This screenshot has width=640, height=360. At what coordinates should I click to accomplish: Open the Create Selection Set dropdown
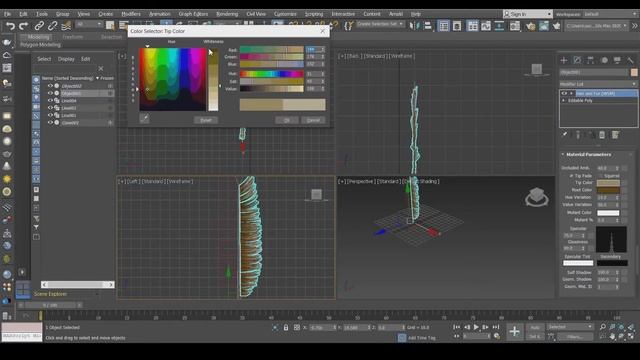click(380, 24)
